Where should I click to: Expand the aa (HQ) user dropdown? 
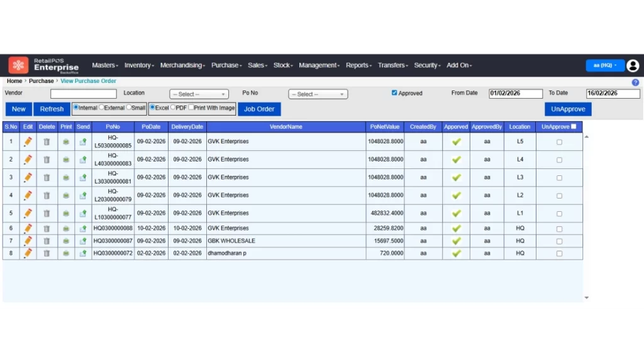[x=605, y=65]
